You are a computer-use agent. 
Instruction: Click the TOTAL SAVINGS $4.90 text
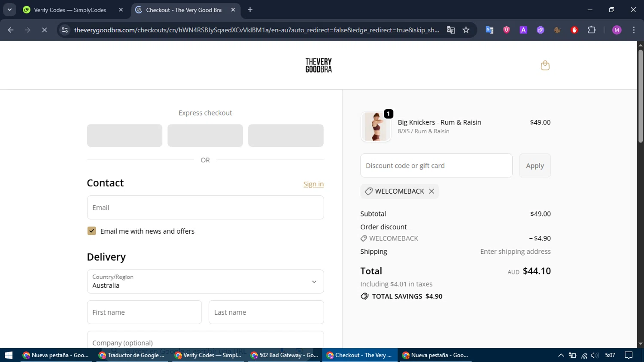coord(407,296)
